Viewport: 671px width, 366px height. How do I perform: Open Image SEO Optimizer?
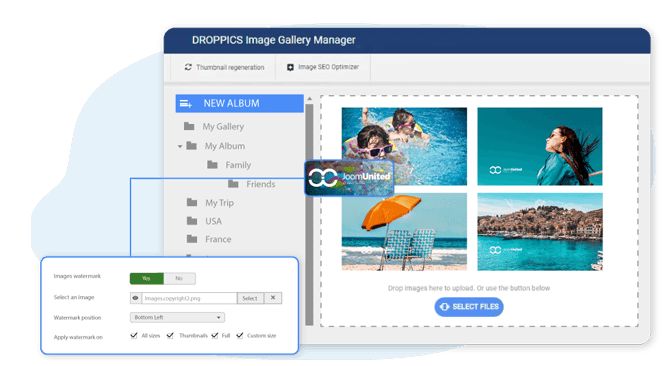coord(323,67)
